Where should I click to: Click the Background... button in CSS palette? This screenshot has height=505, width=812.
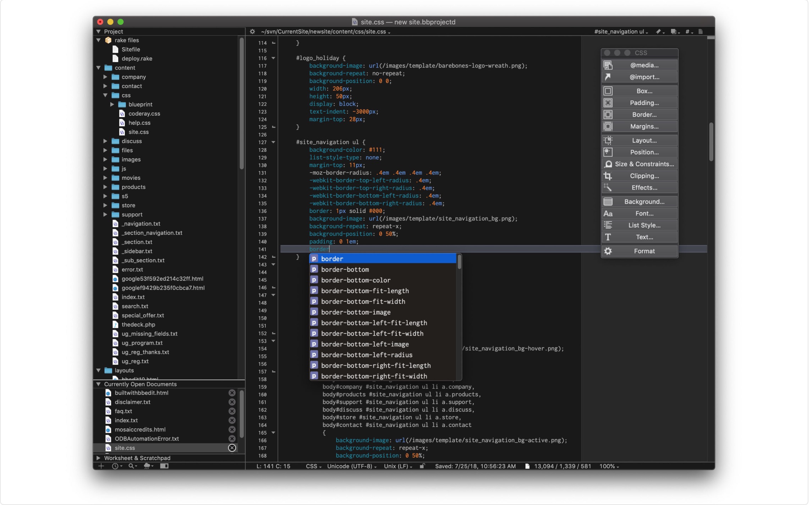click(x=644, y=202)
